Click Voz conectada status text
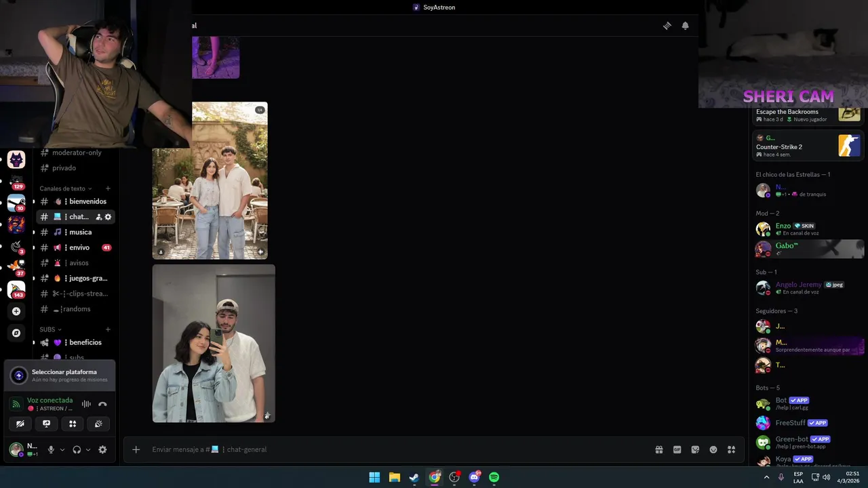Viewport: 868px width, 488px height. pyautogui.click(x=50, y=401)
